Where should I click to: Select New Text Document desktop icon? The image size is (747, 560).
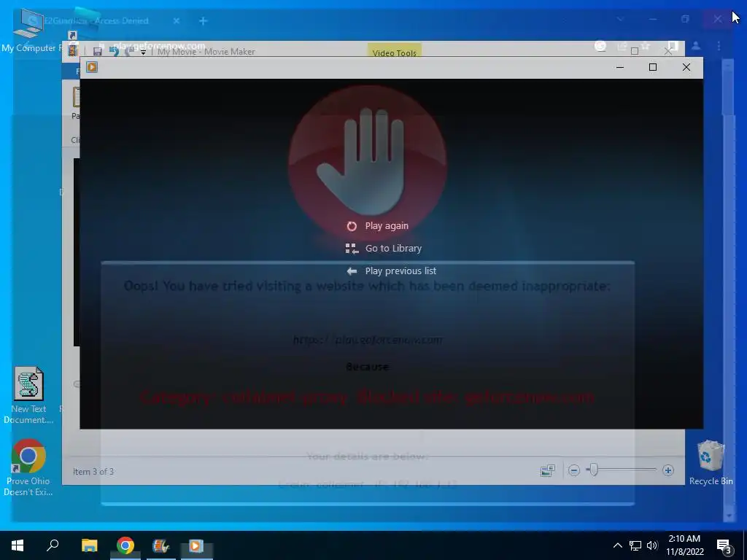(28, 394)
